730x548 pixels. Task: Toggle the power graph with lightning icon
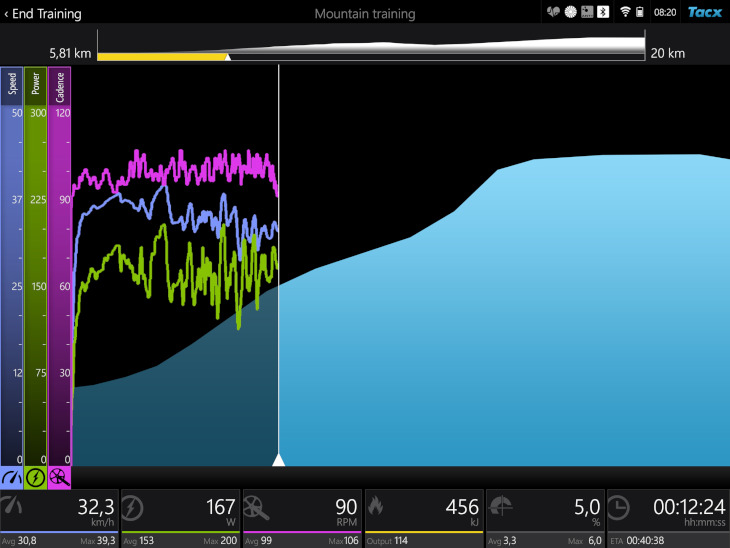tap(35, 478)
